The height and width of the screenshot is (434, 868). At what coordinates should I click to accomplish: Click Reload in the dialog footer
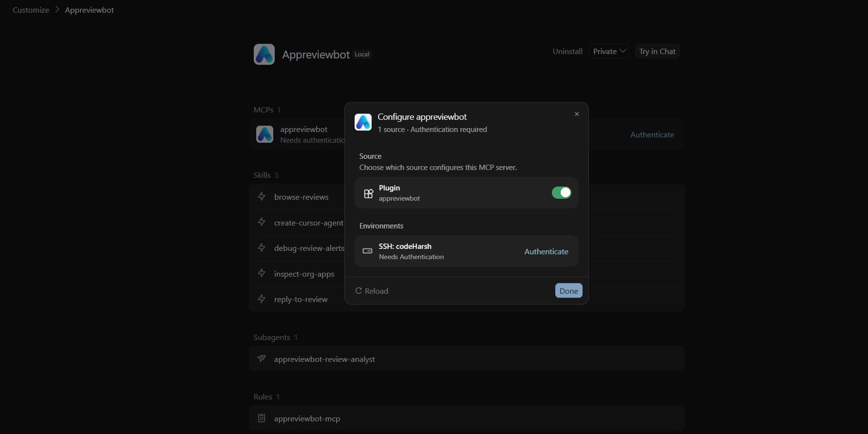372,291
